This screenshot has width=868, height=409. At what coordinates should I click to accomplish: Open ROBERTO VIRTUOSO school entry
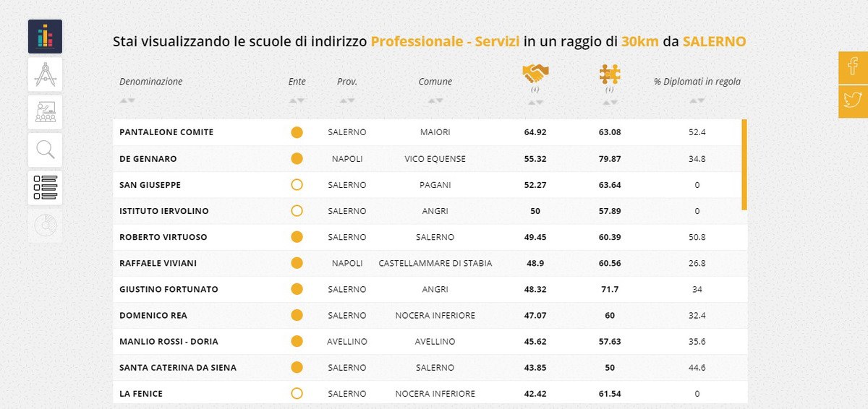(163, 237)
